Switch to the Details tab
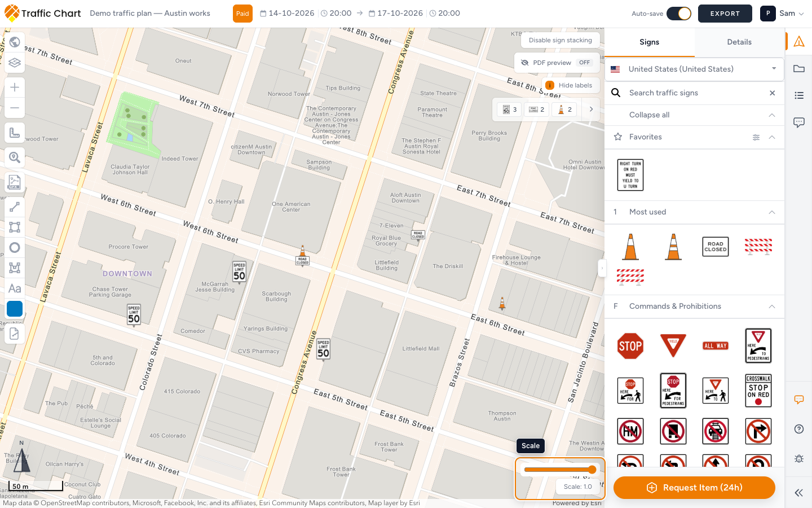 point(739,42)
